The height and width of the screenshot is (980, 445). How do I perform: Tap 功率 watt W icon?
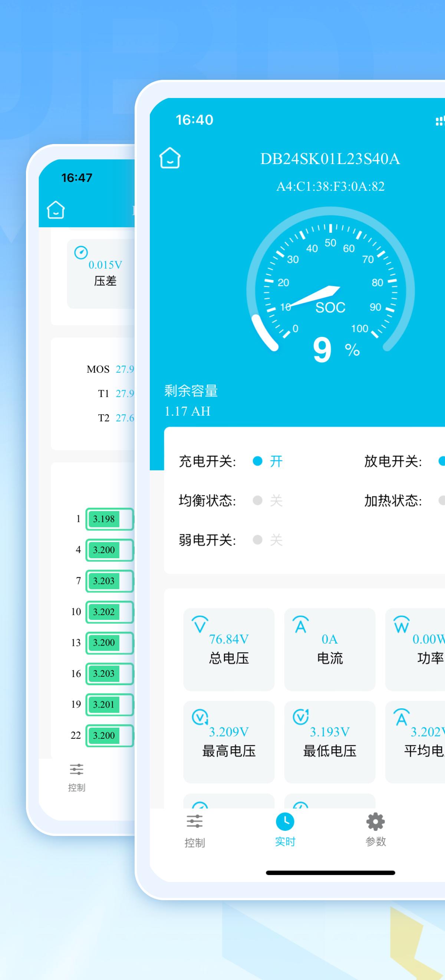tap(402, 624)
